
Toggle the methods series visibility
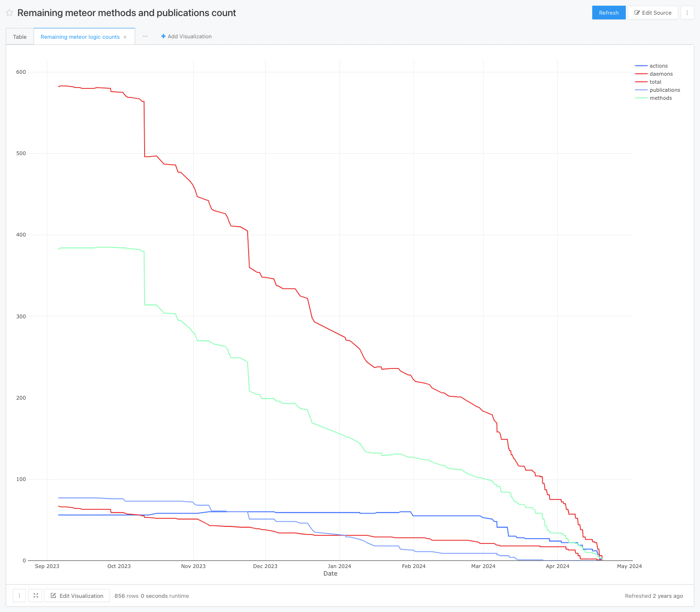coord(661,98)
